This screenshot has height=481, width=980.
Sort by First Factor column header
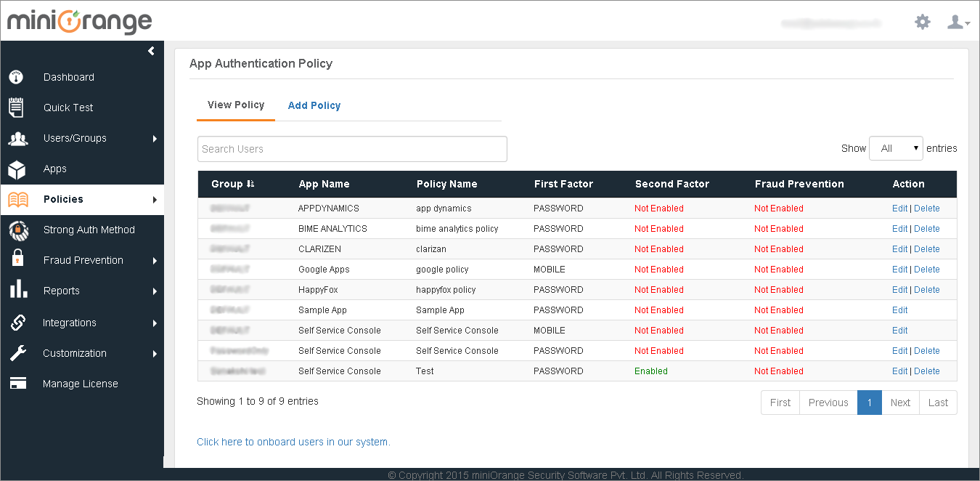(563, 185)
